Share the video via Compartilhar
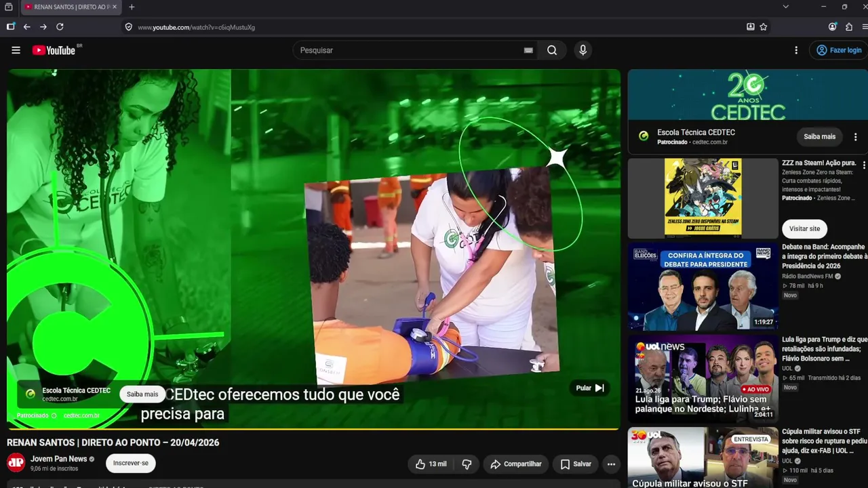Viewport: 868px width, 488px height. (x=516, y=464)
